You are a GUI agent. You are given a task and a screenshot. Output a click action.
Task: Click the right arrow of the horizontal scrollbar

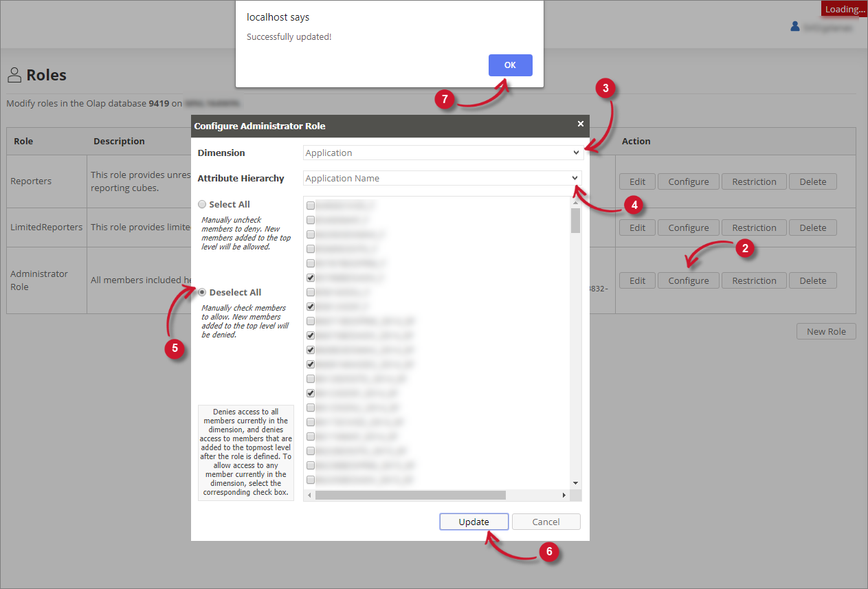(564, 494)
